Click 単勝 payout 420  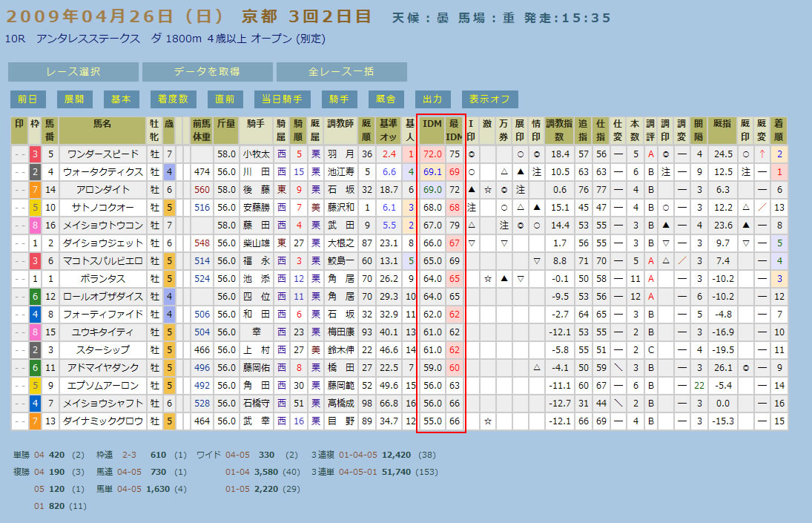point(56,455)
